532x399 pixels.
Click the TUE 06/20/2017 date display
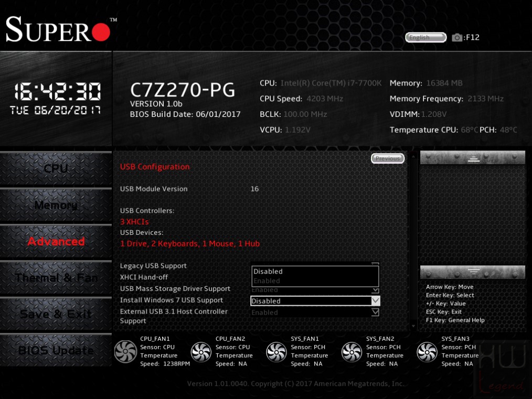(55, 110)
